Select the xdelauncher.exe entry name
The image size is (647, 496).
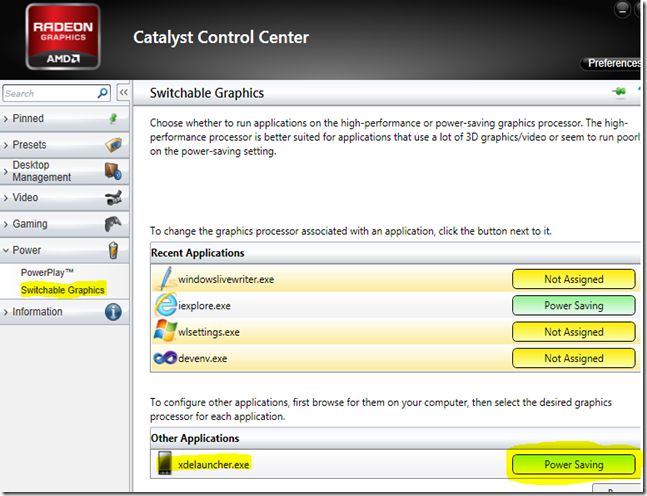[x=213, y=465]
